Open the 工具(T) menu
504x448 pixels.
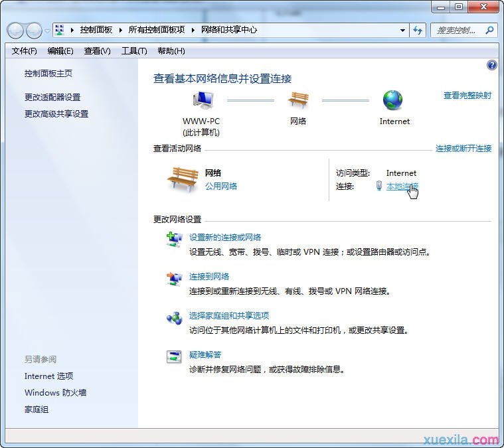(x=133, y=51)
